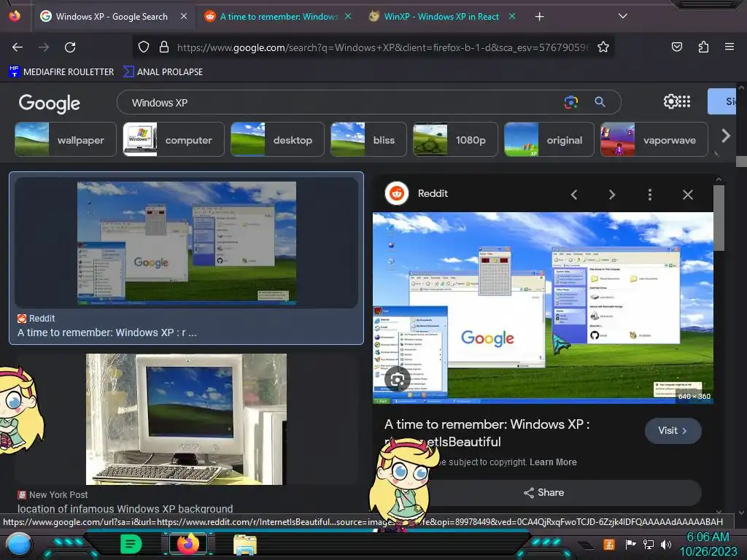
Task: Open green notes app on taskbar
Action: (x=131, y=544)
